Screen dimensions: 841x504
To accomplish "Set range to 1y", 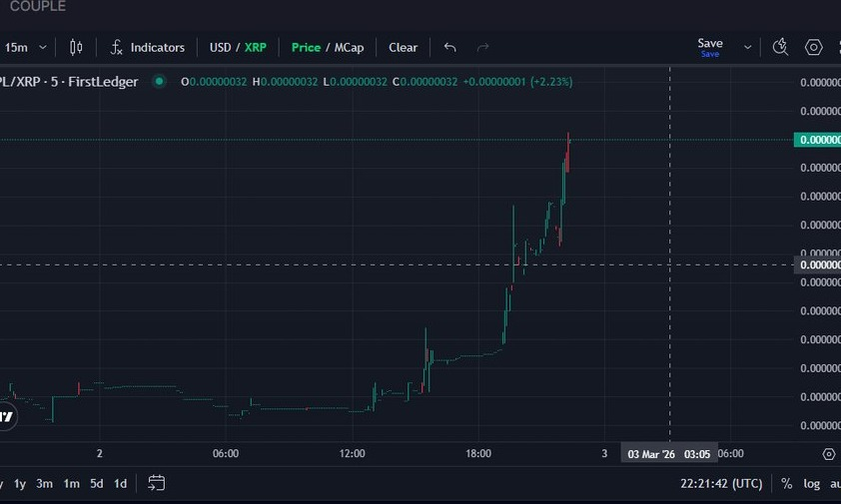I will 20,484.
